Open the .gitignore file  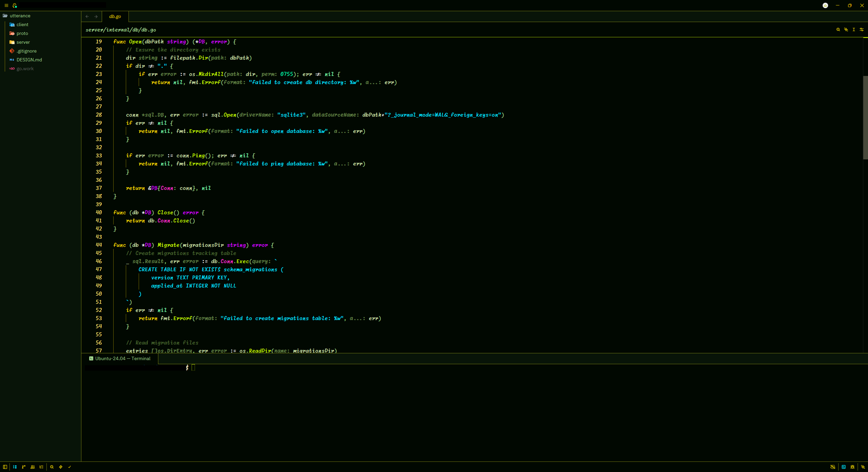pyautogui.click(x=40, y=51)
